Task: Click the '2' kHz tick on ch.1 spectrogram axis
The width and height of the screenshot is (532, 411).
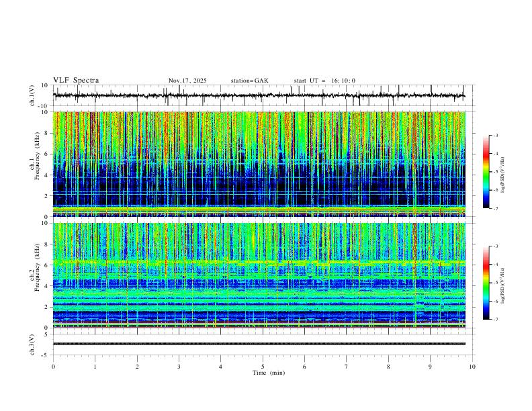Action: [x=46, y=195]
